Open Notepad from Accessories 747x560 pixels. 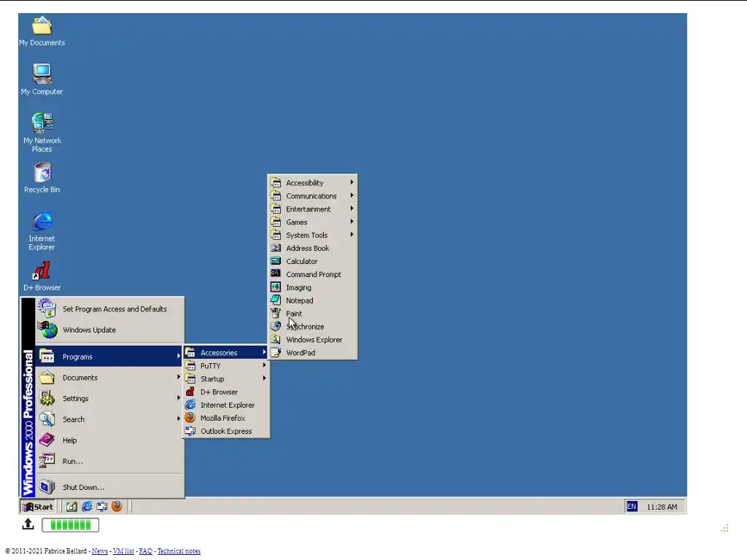tap(312, 300)
